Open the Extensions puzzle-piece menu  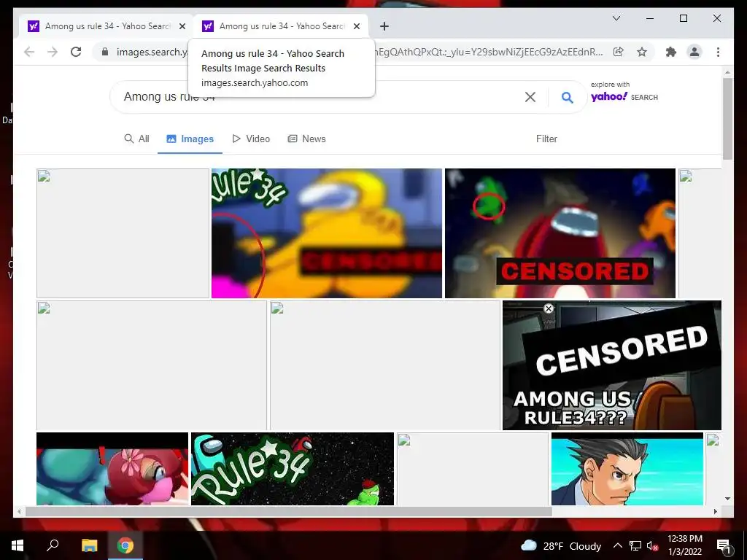point(671,52)
